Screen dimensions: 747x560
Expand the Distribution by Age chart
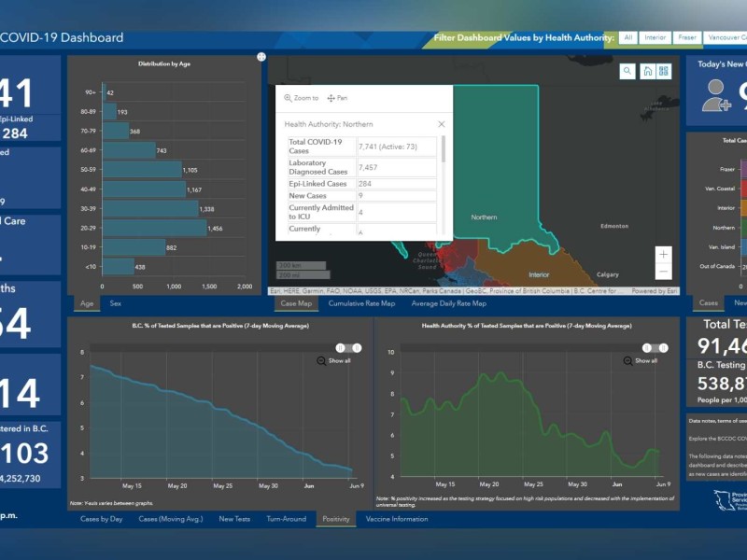pos(261,57)
